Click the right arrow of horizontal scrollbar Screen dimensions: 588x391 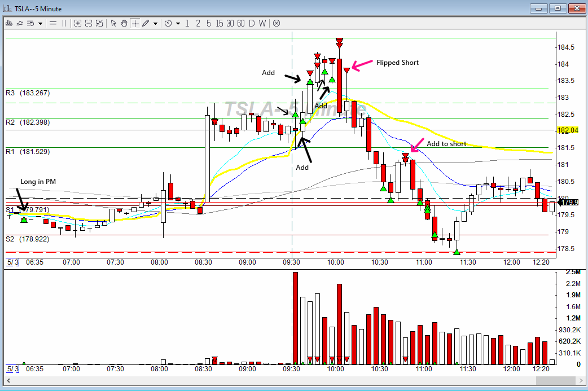pyautogui.click(x=581, y=380)
